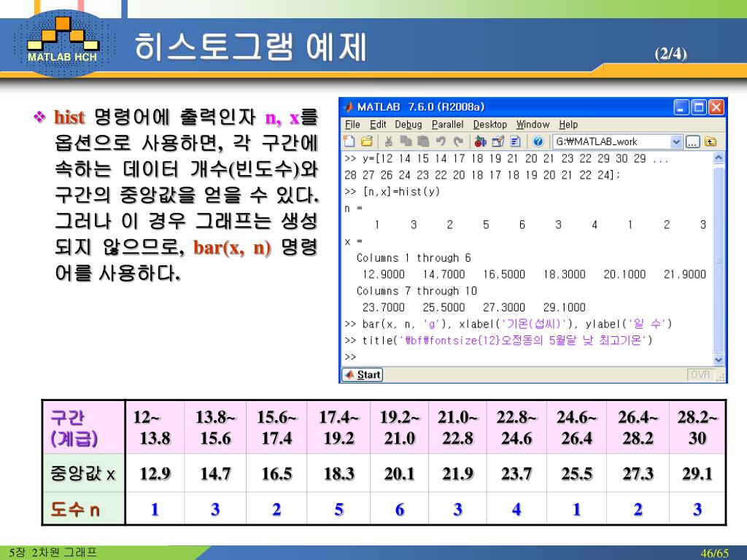Minimize the MATLAB window
The image size is (747, 560).
tap(681, 107)
